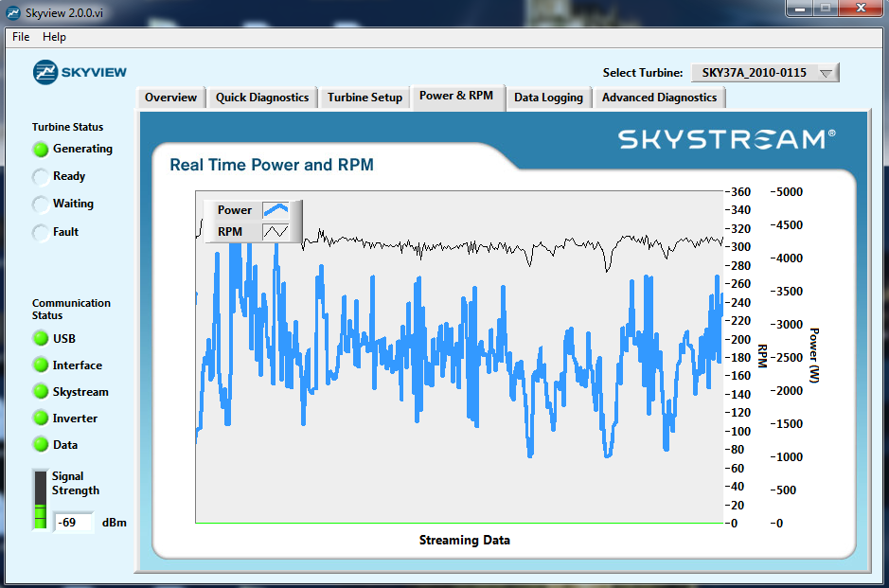Open the Advanced Diagnostics tab
This screenshot has width=889, height=588.
pyautogui.click(x=659, y=98)
